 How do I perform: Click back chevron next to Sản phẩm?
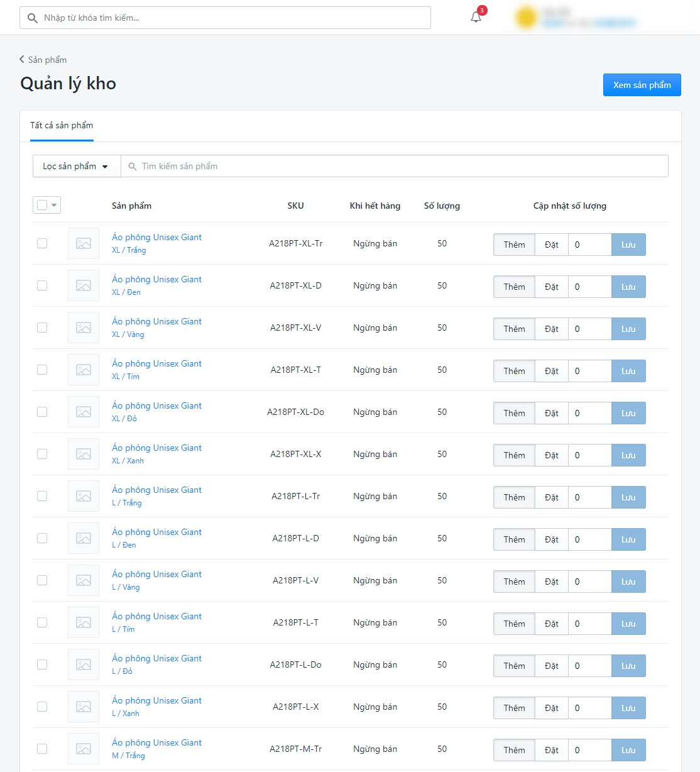pyautogui.click(x=22, y=60)
